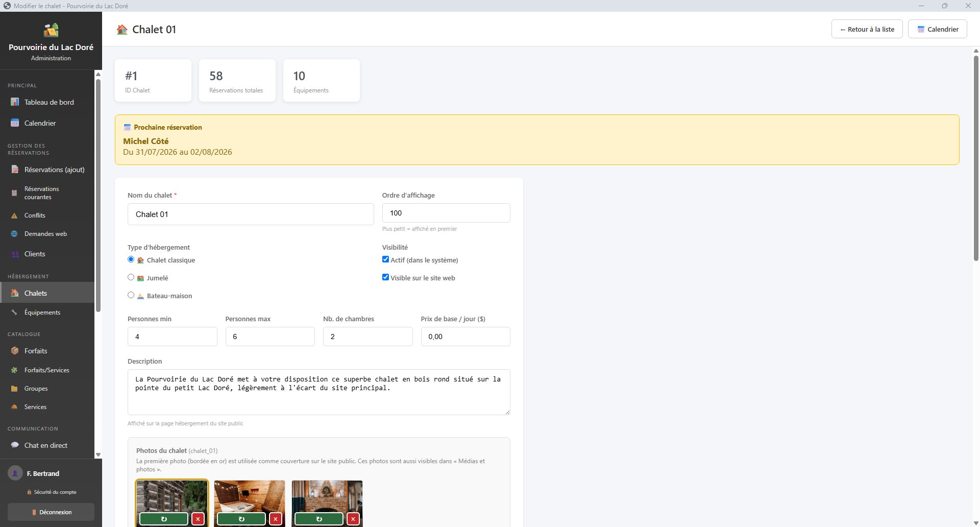Click the Nb. de chambres field
The width and height of the screenshot is (980, 527).
pyautogui.click(x=368, y=337)
